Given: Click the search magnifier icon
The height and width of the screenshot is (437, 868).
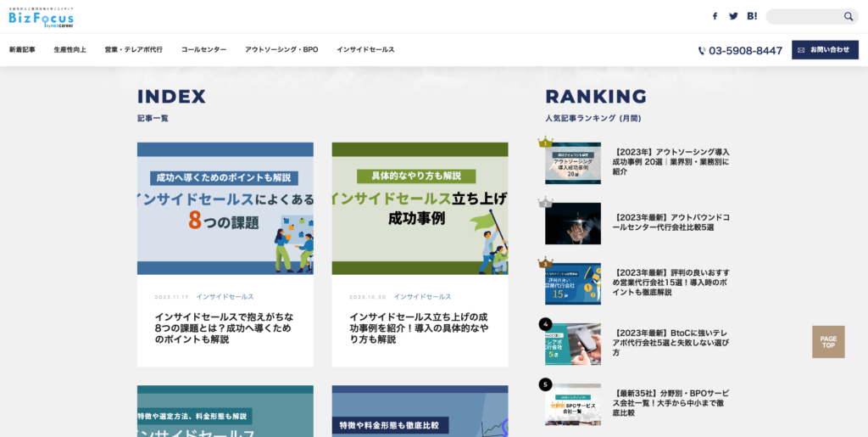Looking at the screenshot, I should point(848,16).
